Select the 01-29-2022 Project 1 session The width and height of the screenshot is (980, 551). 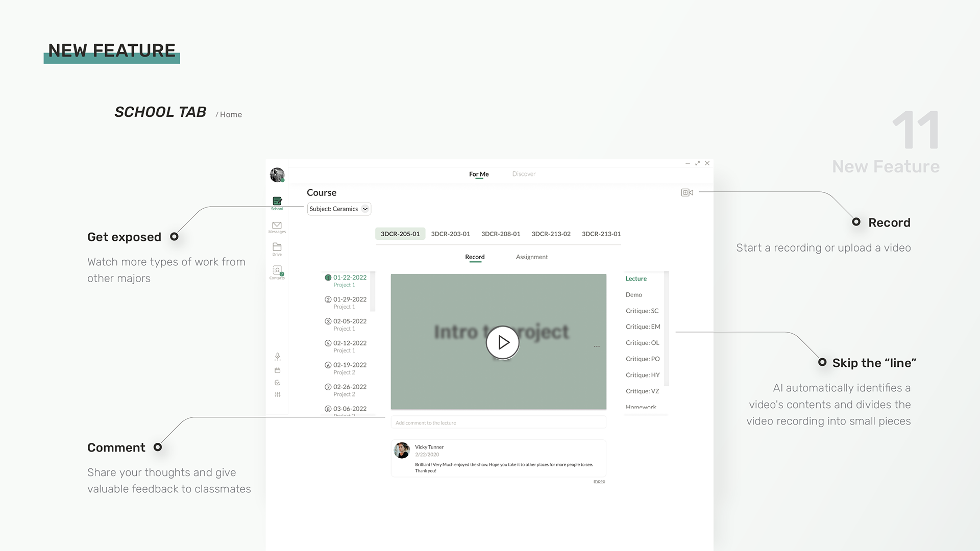pos(349,302)
